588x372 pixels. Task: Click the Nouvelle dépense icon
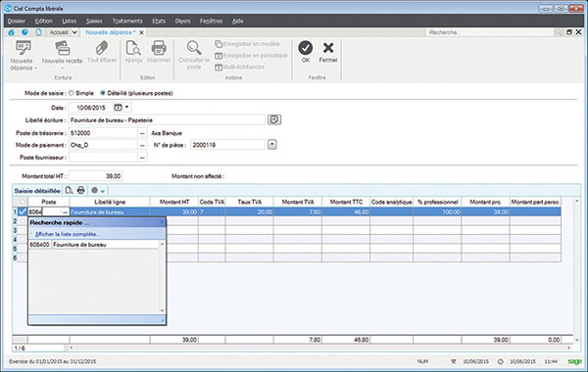(x=23, y=48)
